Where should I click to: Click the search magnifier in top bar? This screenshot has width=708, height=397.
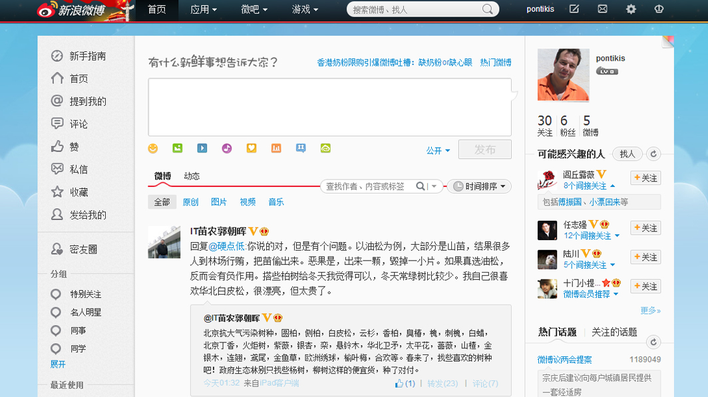(x=487, y=9)
